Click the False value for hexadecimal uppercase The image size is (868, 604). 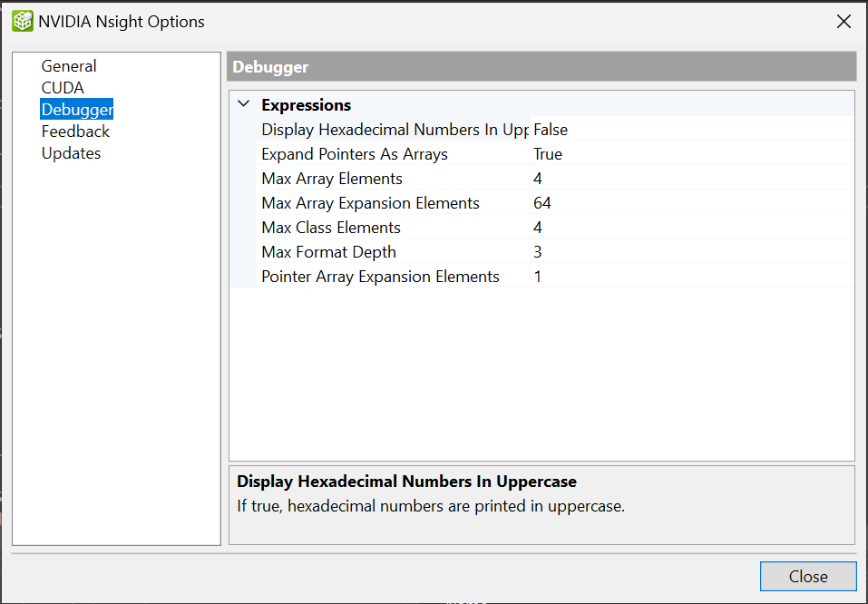pos(551,130)
